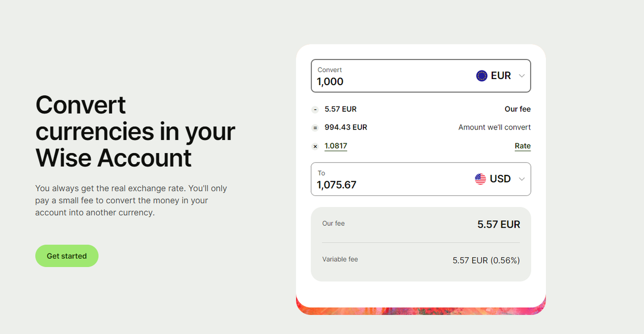Screen dimensions: 644x334
Task: Expand the USD currency dropdown chevron
Action: pos(522,179)
